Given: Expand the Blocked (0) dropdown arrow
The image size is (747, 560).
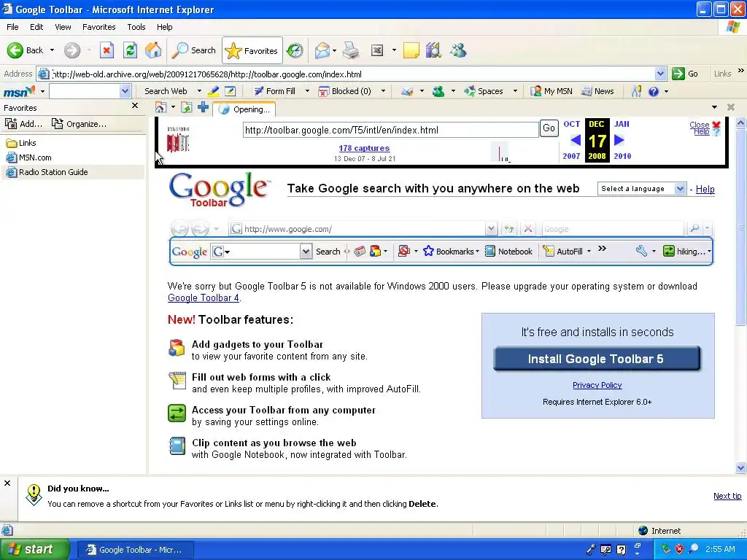Looking at the screenshot, I should 383,91.
